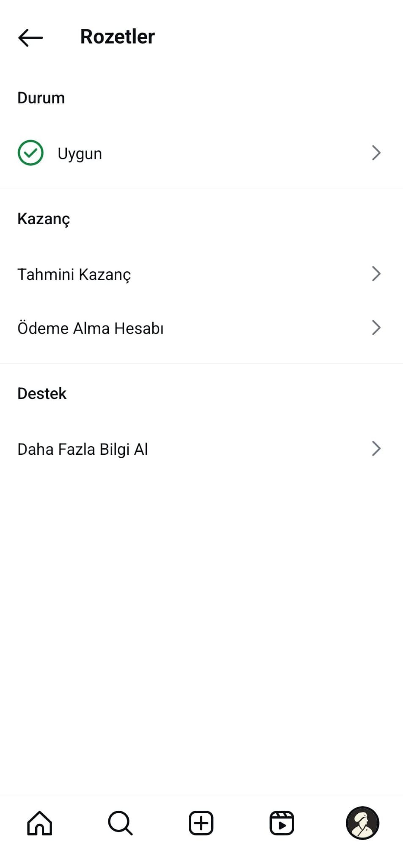Open profile via avatar picture
Viewport: 403px width, 868px height.
click(x=362, y=823)
